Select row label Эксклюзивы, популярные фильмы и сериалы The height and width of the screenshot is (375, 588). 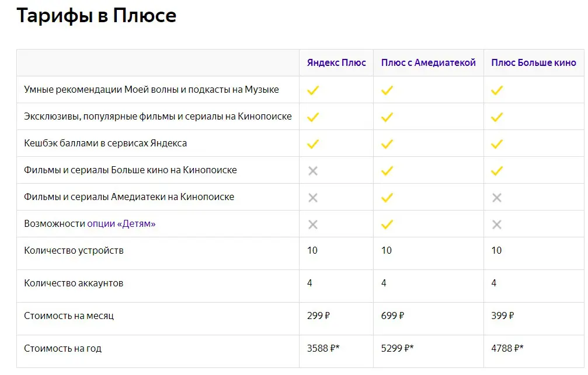158,117
